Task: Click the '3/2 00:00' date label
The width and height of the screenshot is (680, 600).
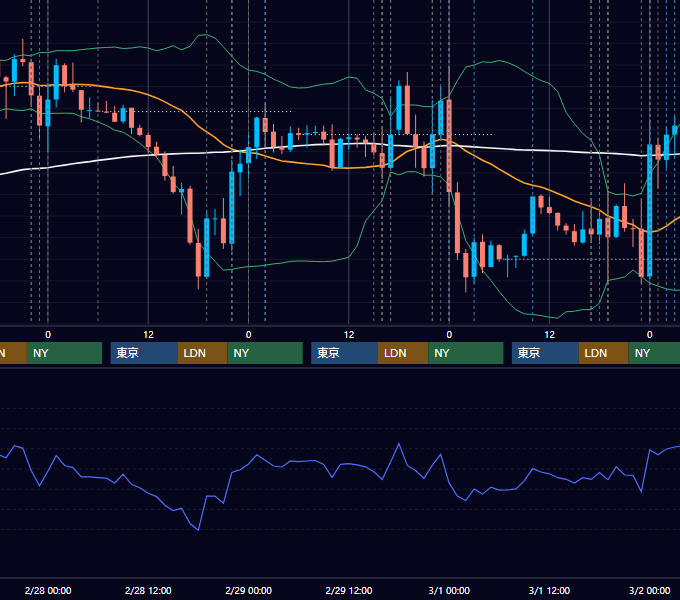Action: click(x=649, y=590)
